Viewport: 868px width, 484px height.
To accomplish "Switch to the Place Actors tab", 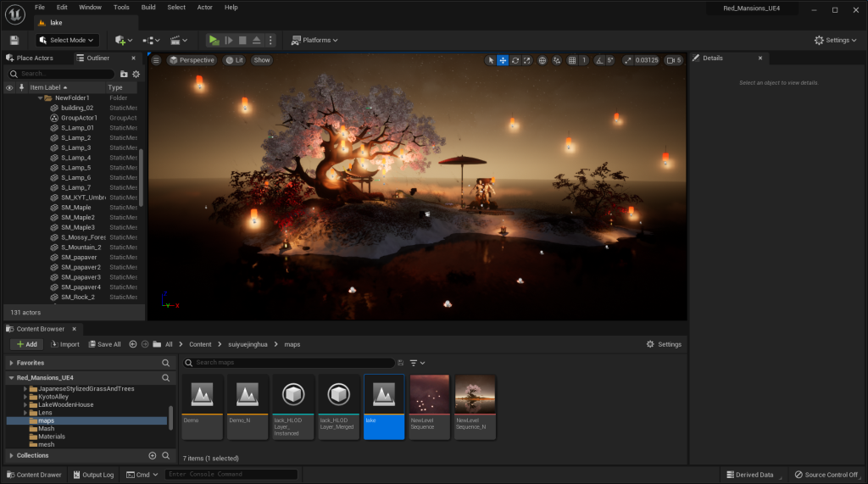I will pos(30,58).
